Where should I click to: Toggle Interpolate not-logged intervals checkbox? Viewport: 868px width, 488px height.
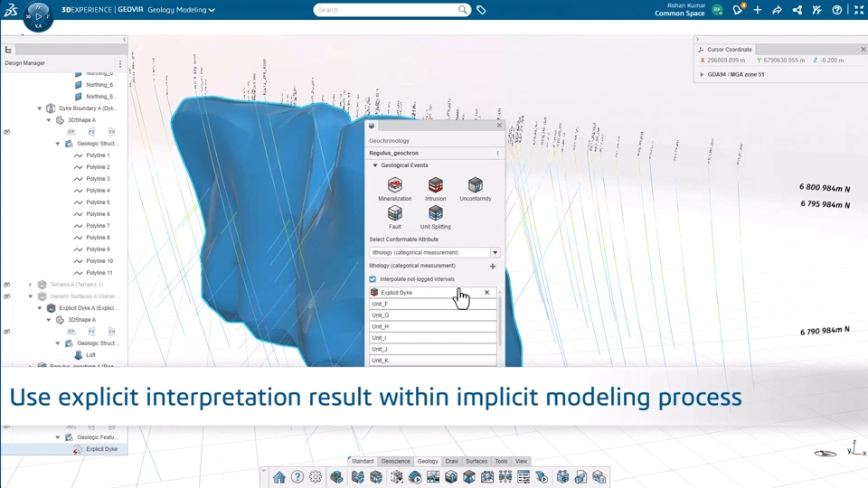point(373,279)
